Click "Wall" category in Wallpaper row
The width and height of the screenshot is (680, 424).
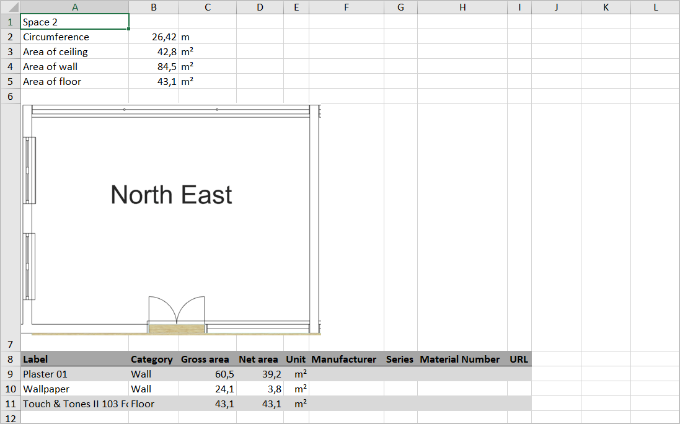154,389
